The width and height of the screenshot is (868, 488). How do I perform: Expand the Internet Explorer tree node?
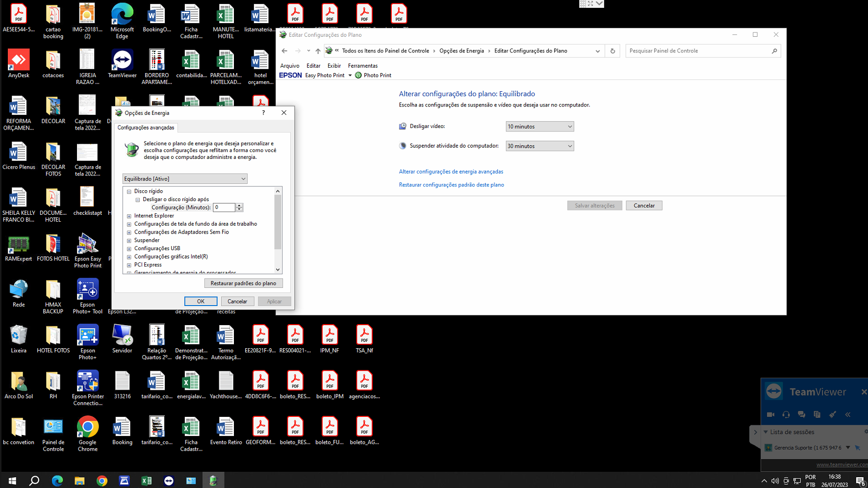pyautogui.click(x=129, y=216)
